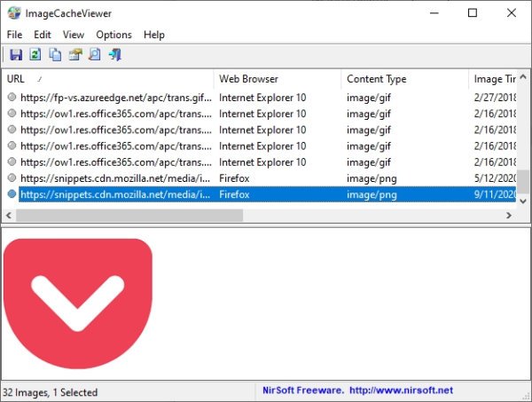The width and height of the screenshot is (532, 402).
Task: Sort by the URL column header
Action: [x=108, y=79]
